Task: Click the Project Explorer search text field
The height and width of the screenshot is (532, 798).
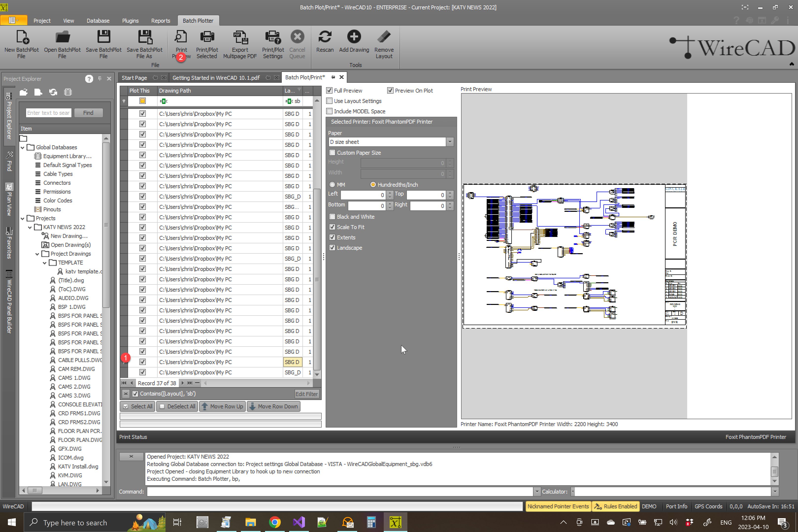Action: (x=49, y=113)
